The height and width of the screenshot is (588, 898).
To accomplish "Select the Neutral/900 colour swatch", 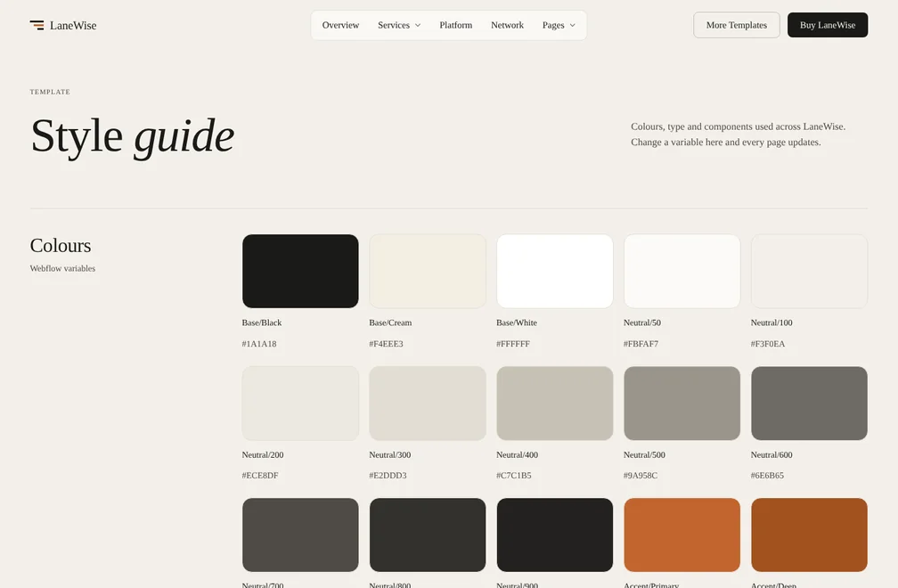I will click(x=554, y=535).
